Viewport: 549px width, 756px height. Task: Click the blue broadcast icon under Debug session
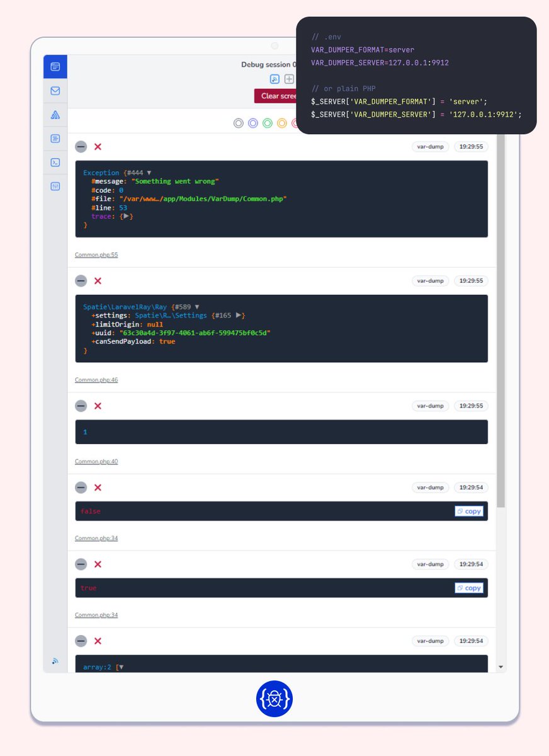point(275,79)
